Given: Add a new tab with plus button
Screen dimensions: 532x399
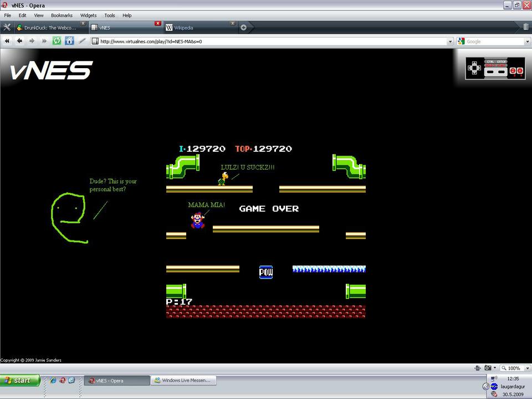Looking at the screenshot, I should pyautogui.click(x=244, y=28).
